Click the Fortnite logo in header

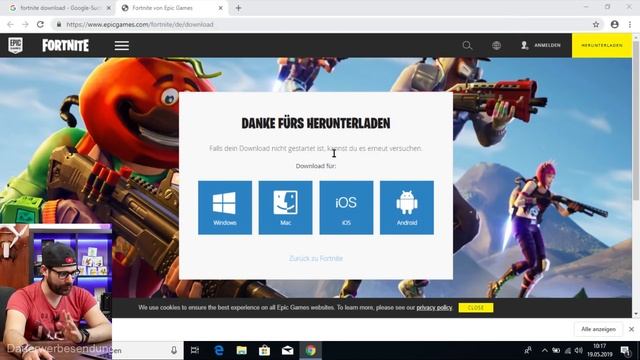65,45
